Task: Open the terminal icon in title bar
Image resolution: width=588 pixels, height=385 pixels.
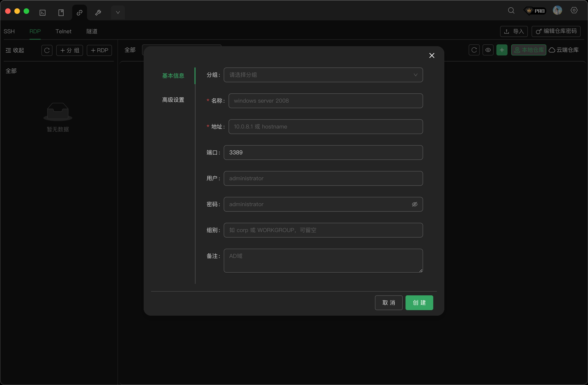Action: (x=43, y=12)
